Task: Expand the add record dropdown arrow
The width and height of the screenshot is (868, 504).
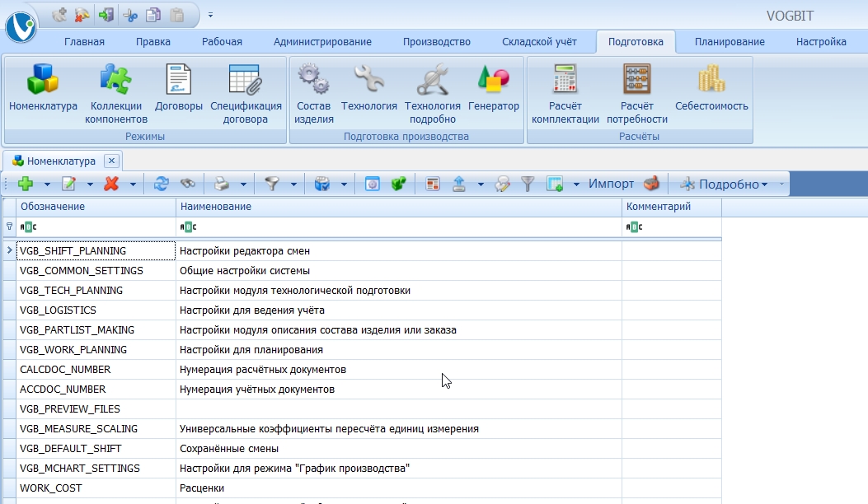Action: coord(47,184)
